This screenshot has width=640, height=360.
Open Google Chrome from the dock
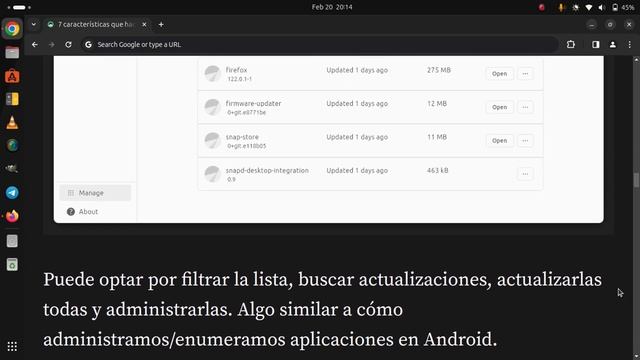click(x=12, y=29)
